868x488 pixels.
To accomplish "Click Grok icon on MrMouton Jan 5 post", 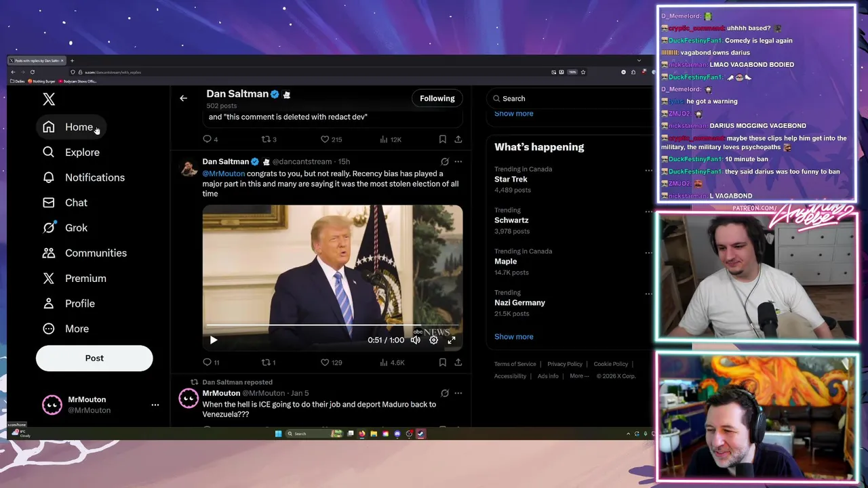I will click(x=445, y=393).
